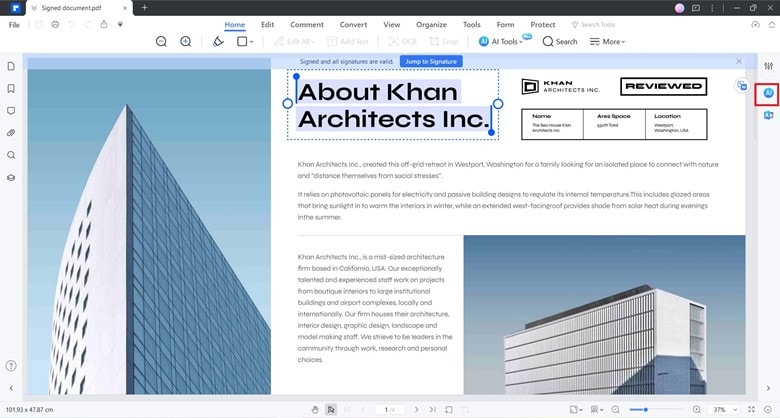This screenshot has width=780, height=418.
Task: Expand the right sidebar with arrow
Action: 769,388
